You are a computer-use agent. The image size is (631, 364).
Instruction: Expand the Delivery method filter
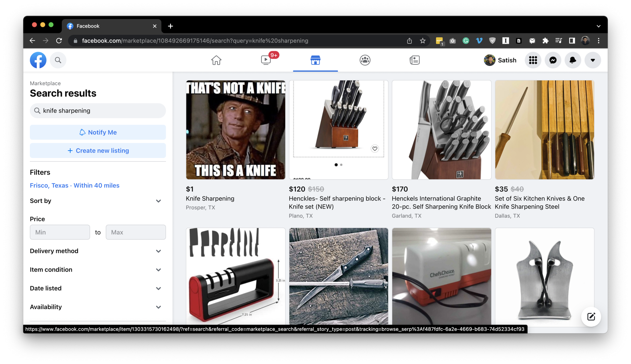point(97,251)
